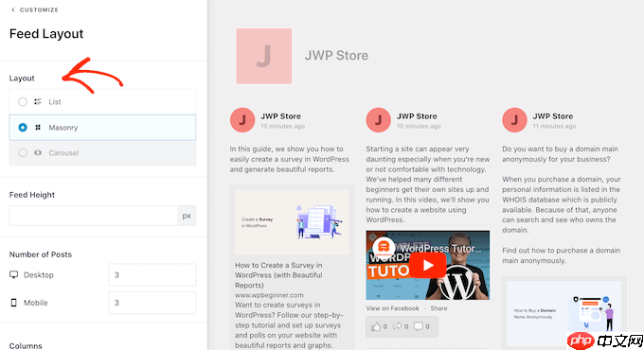644x350 pixels.
Task: Click JWP Store name on domain post
Action: click(553, 116)
